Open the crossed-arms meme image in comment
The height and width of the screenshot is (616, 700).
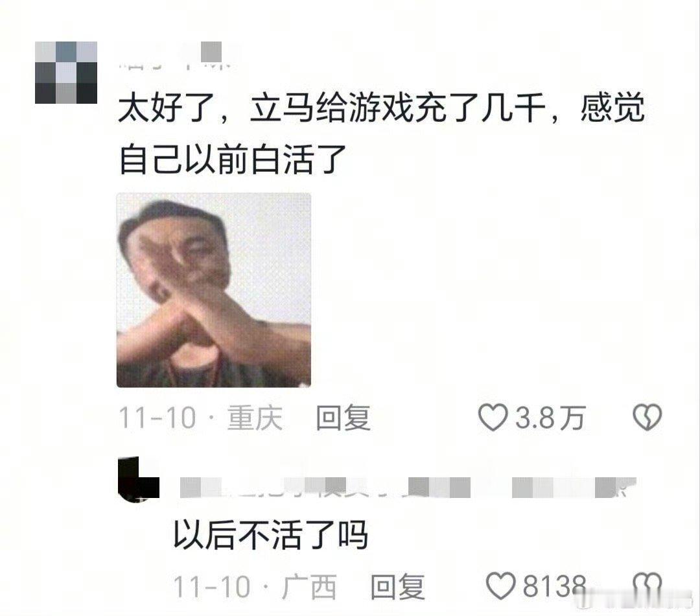coord(214,290)
